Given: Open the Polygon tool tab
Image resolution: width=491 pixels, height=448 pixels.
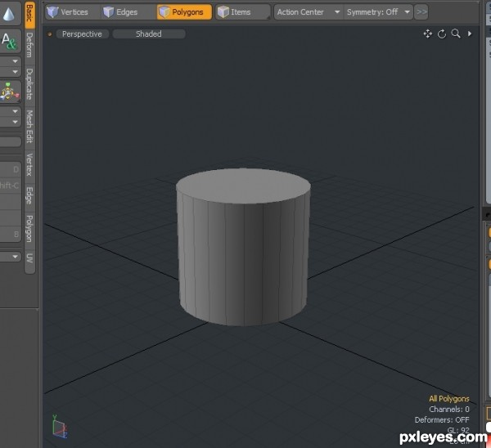Looking at the screenshot, I should pyautogui.click(x=29, y=228).
